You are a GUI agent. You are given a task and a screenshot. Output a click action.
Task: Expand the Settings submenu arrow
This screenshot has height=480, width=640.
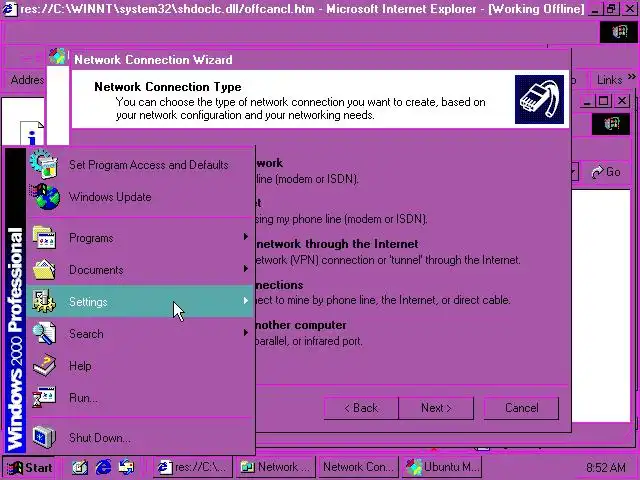tap(246, 301)
